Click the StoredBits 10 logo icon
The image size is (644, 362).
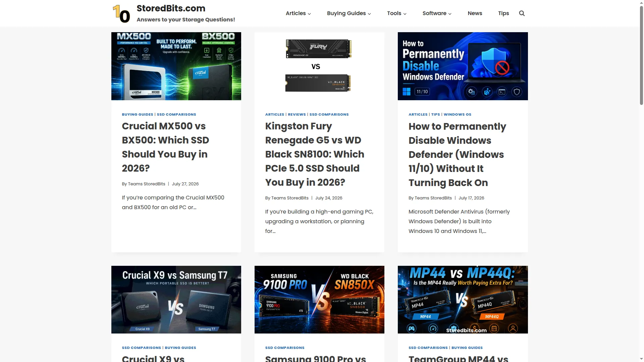tap(121, 14)
